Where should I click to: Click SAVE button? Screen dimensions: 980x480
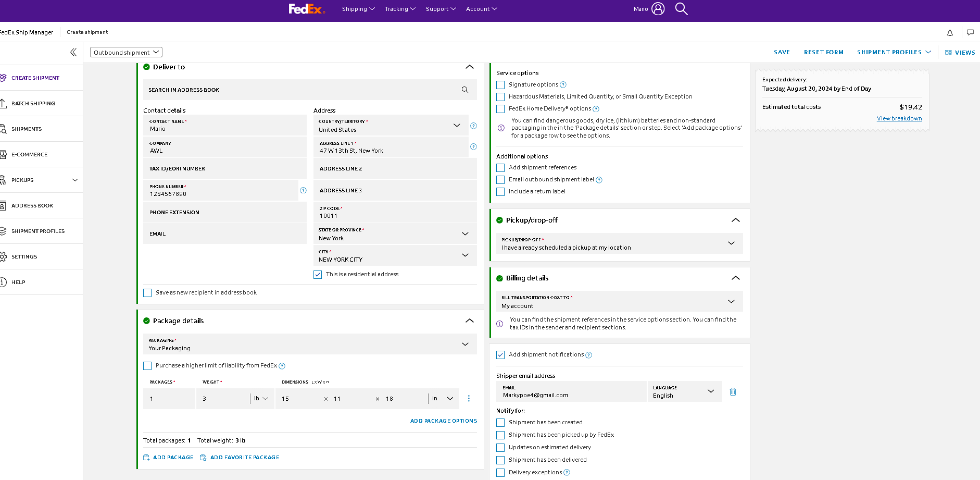782,52
